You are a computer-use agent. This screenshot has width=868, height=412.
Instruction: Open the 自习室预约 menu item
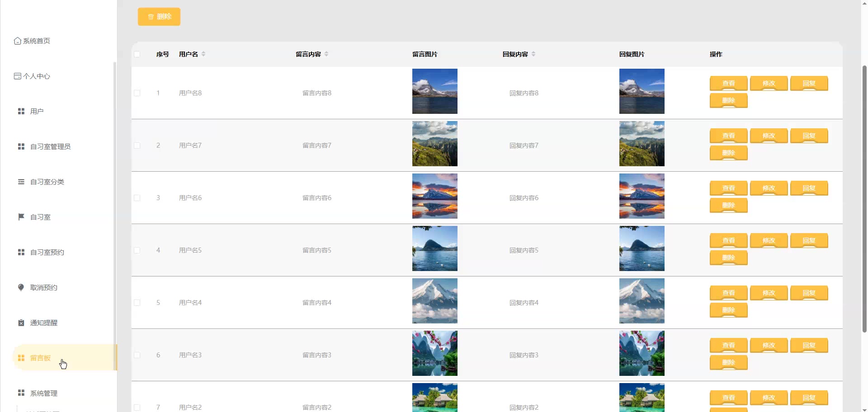[47, 253]
